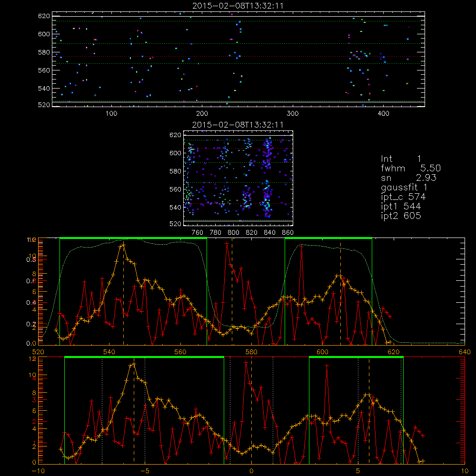
Task: Click the orange dashed marker at 0 in bottom plot
Action: (251, 411)
